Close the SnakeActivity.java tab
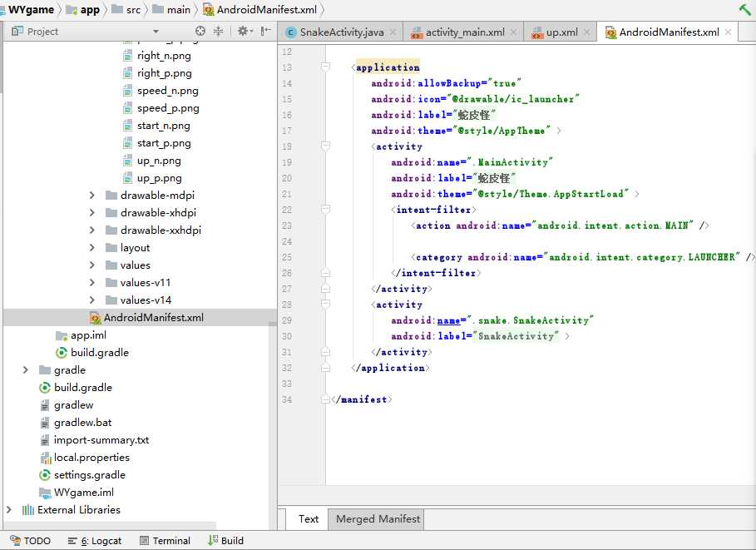 tap(393, 32)
